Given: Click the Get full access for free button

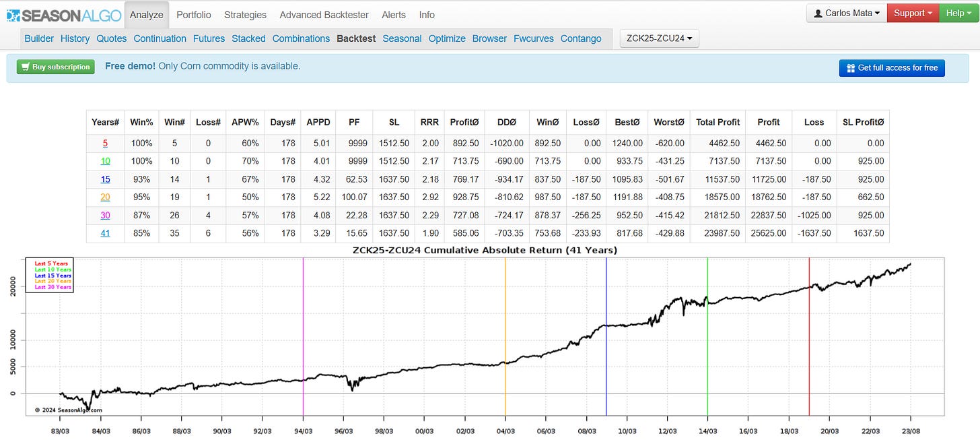Looking at the screenshot, I should (x=892, y=67).
